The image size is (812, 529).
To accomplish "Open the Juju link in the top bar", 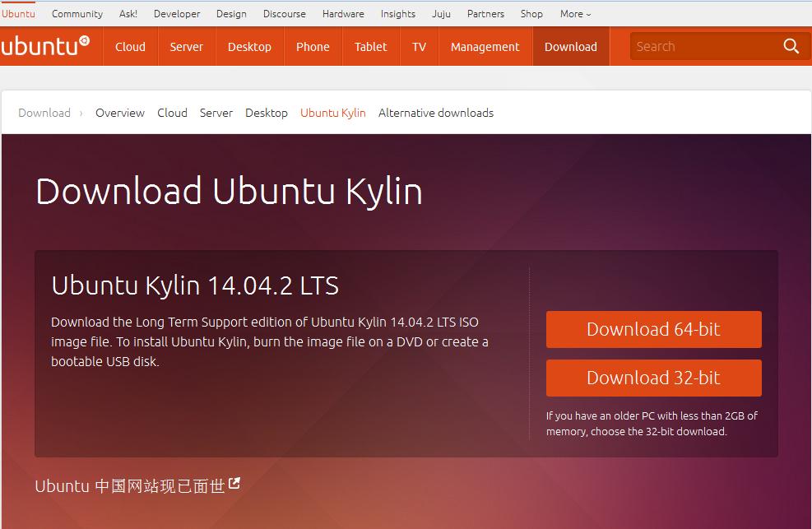I will pos(441,14).
